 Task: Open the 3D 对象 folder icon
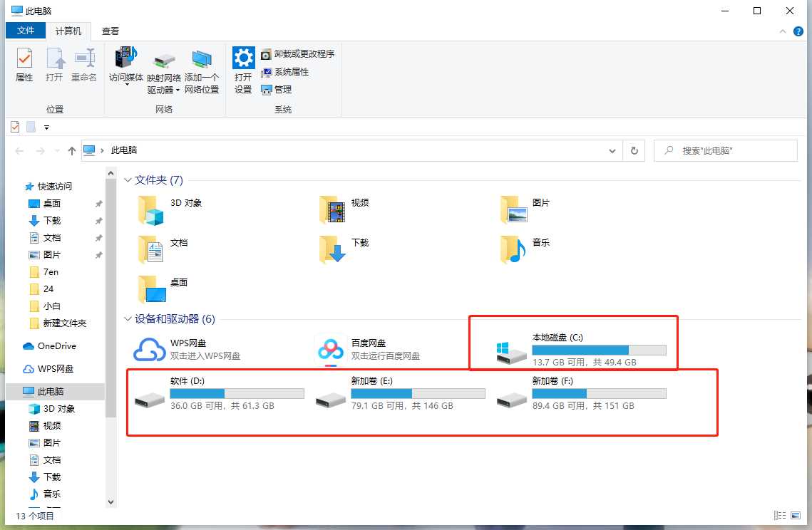pyautogui.click(x=150, y=209)
